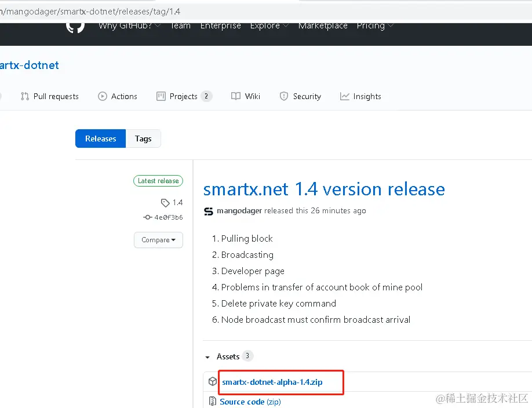The image size is (532, 408).
Task: Open the Marketplace nav link
Action: tap(323, 26)
